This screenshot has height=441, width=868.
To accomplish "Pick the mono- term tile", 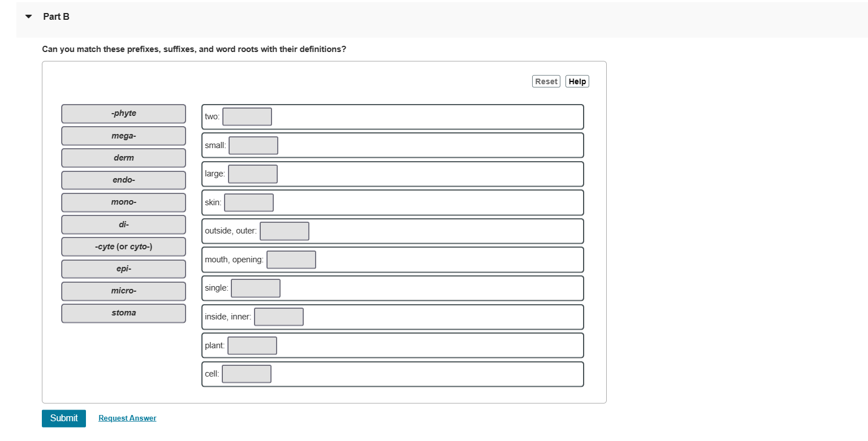I will click(124, 202).
